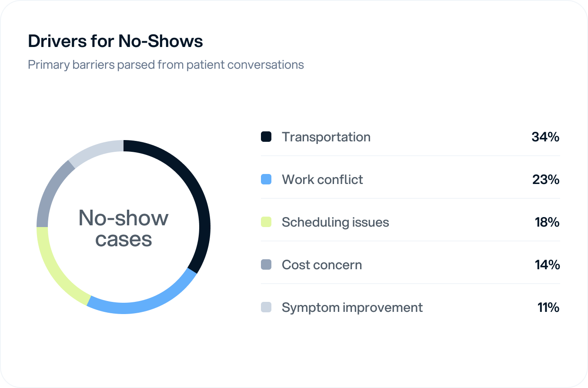Click the No-show cases center label
This screenshot has width=588, height=388.
[124, 228]
